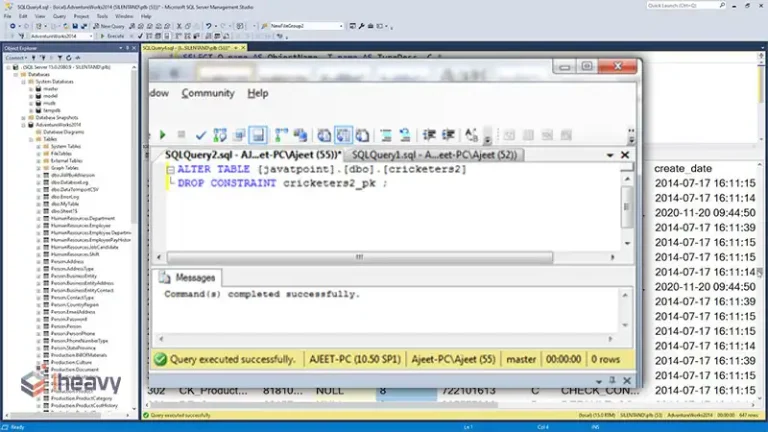Collapse the Databases node in Object Explorer
The height and width of the screenshot is (432, 768).
(16, 74)
